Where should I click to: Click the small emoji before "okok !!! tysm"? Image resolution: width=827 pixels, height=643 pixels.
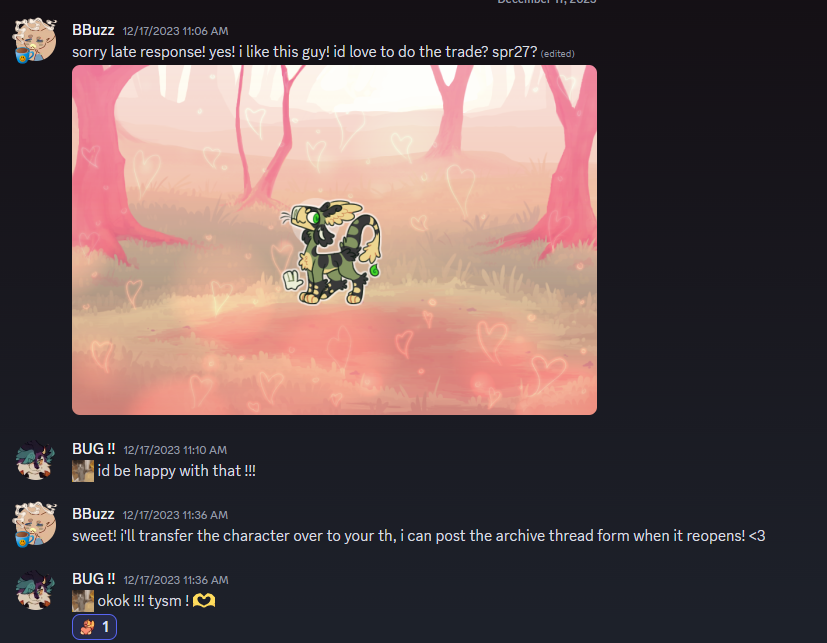pos(83,601)
